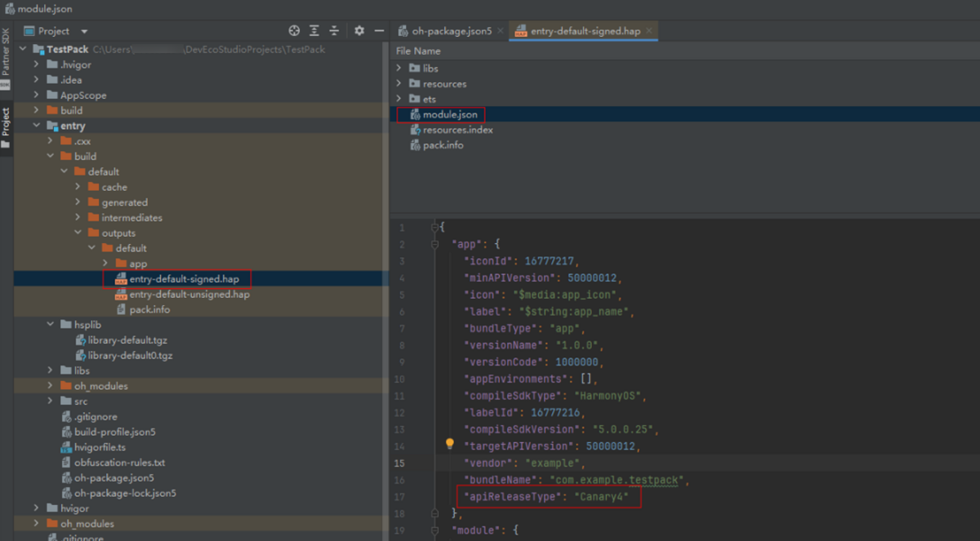Hide the Project panel with minus icon
Screen dimensions: 980x541
pos(379,31)
